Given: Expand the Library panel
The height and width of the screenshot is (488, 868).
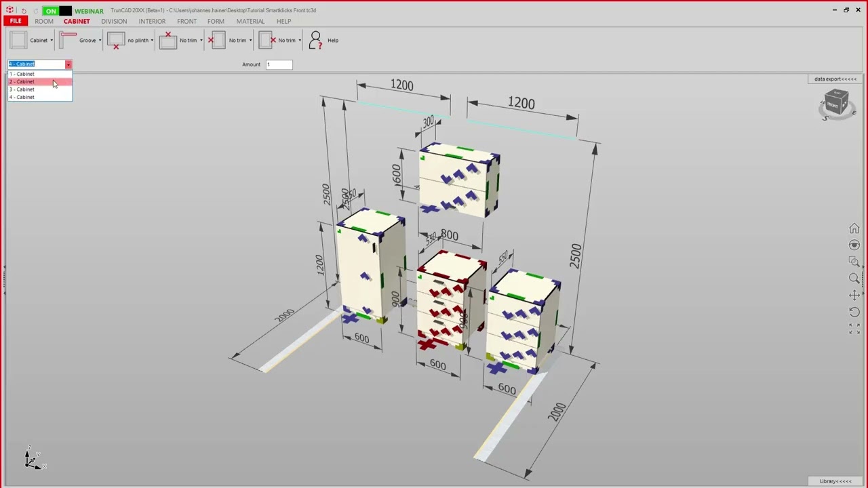Looking at the screenshot, I should point(835,481).
